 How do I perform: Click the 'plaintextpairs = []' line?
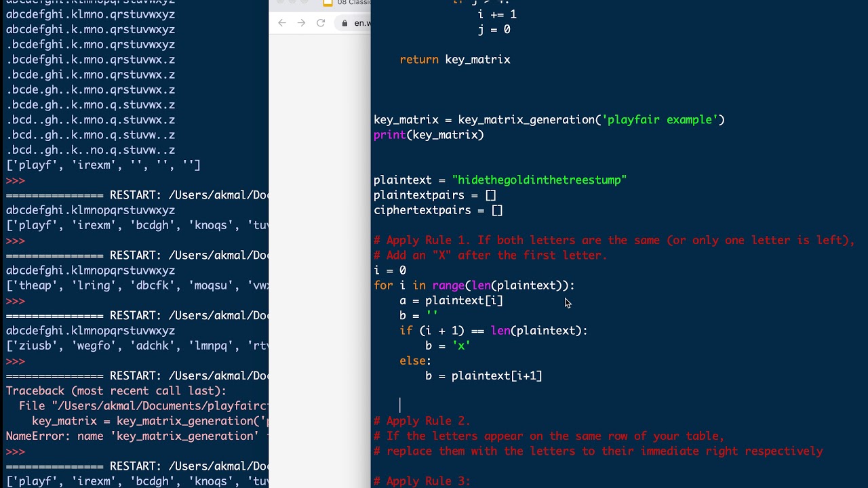tap(435, 195)
